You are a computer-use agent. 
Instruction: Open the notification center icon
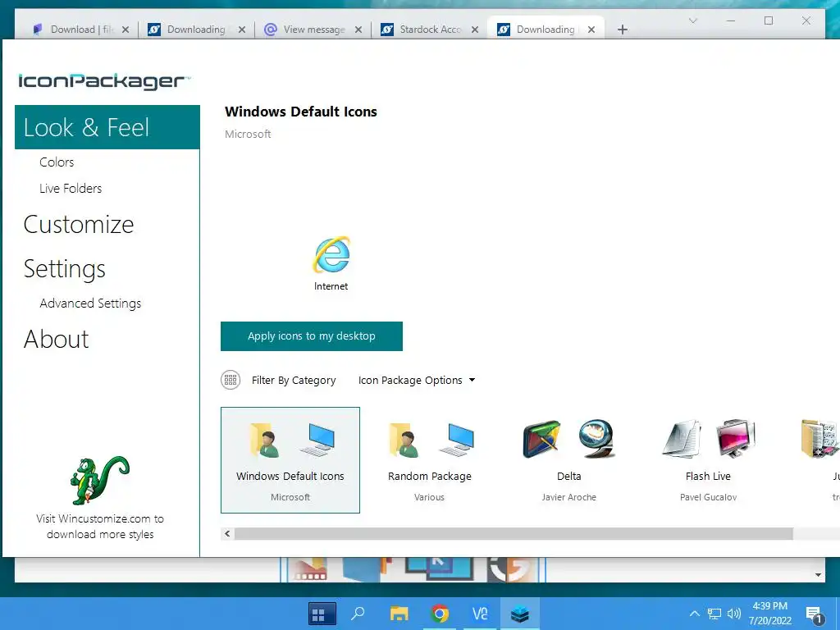(x=814, y=615)
